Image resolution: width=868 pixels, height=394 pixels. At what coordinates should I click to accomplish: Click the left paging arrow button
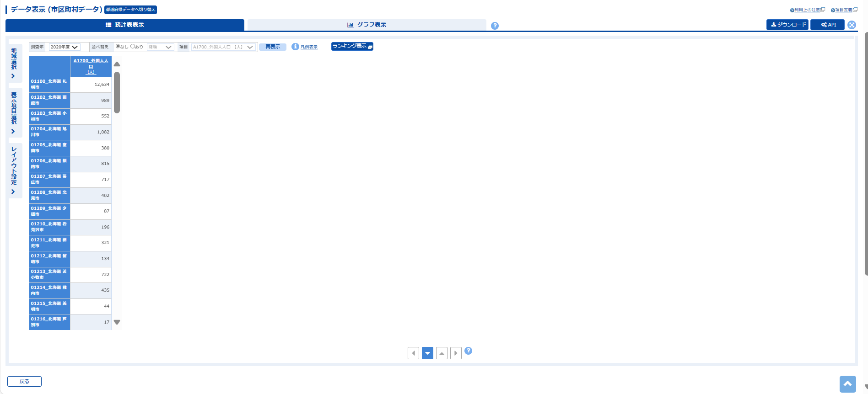413,353
